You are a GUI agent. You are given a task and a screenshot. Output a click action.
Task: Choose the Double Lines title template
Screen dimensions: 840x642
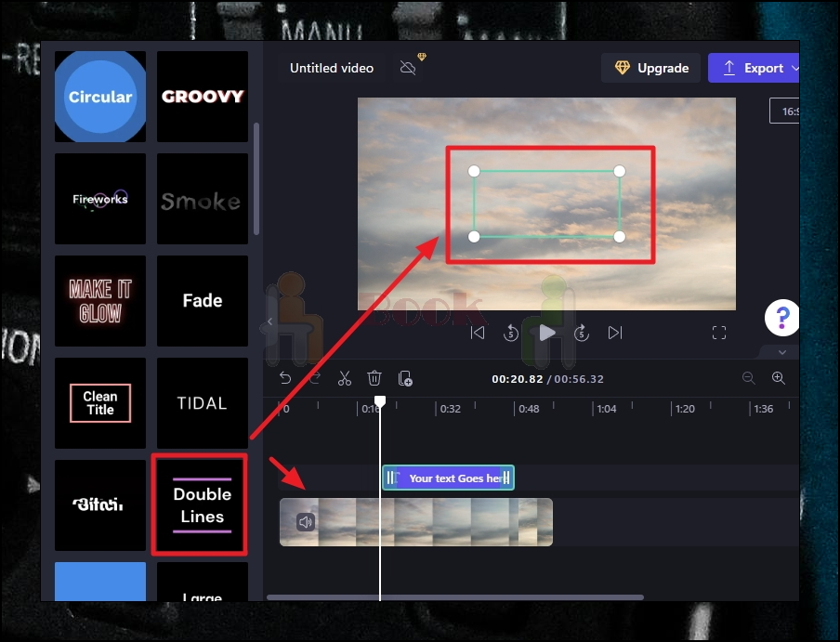point(203,504)
